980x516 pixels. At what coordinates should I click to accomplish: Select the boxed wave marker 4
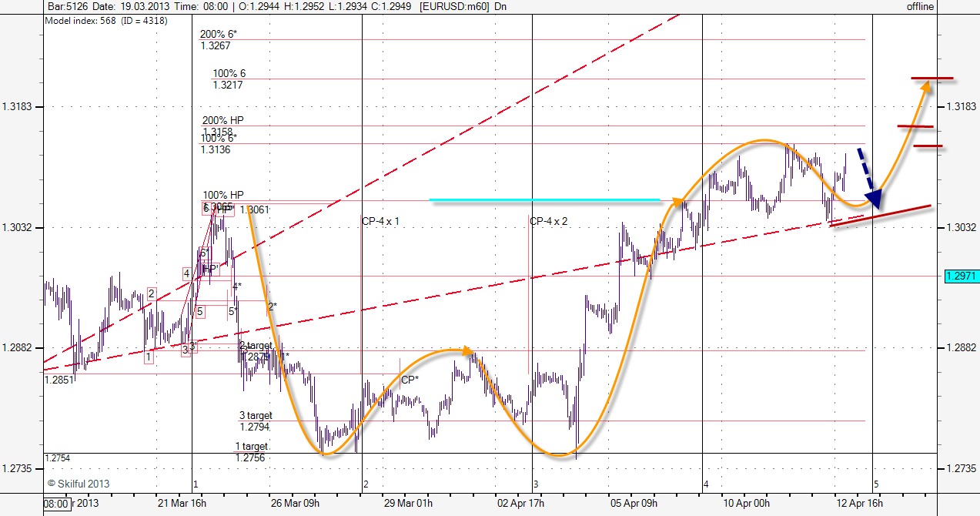tap(187, 273)
